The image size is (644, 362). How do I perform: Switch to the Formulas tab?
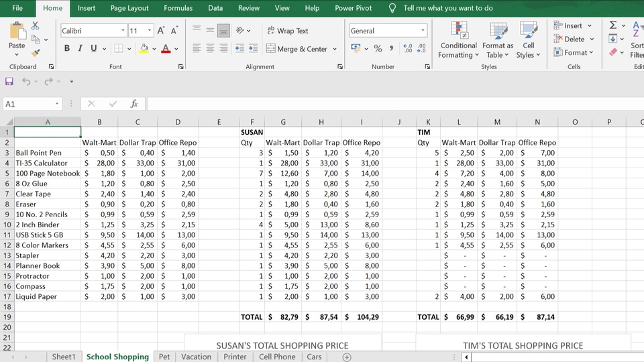(178, 8)
